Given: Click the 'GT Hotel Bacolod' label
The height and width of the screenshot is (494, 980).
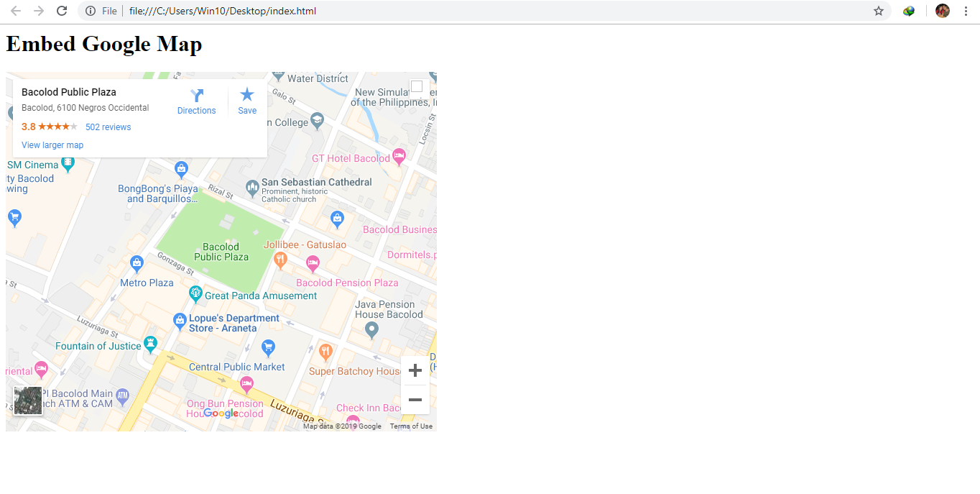Looking at the screenshot, I should [351, 158].
